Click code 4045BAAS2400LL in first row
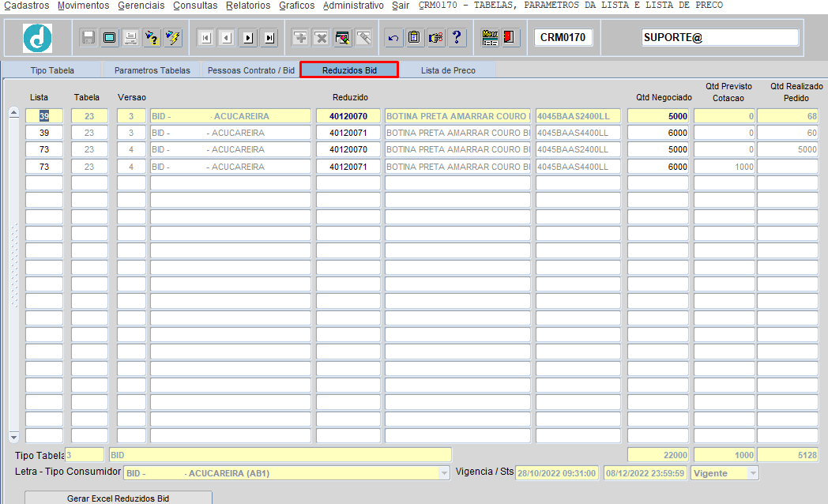The image size is (828, 504). click(578, 116)
